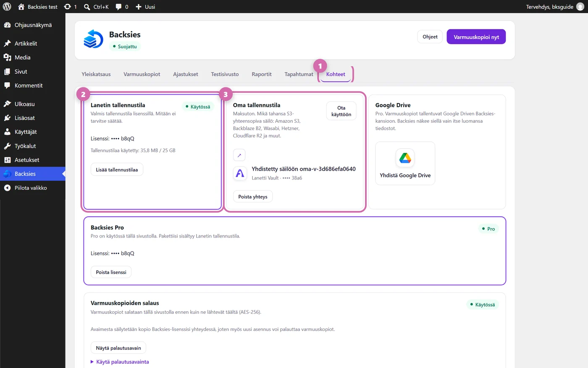Image resolution: width=588 pixels, height=368 pixels.
Task: Click the Lisäosat plugin icon
Action: click(7, 118)
